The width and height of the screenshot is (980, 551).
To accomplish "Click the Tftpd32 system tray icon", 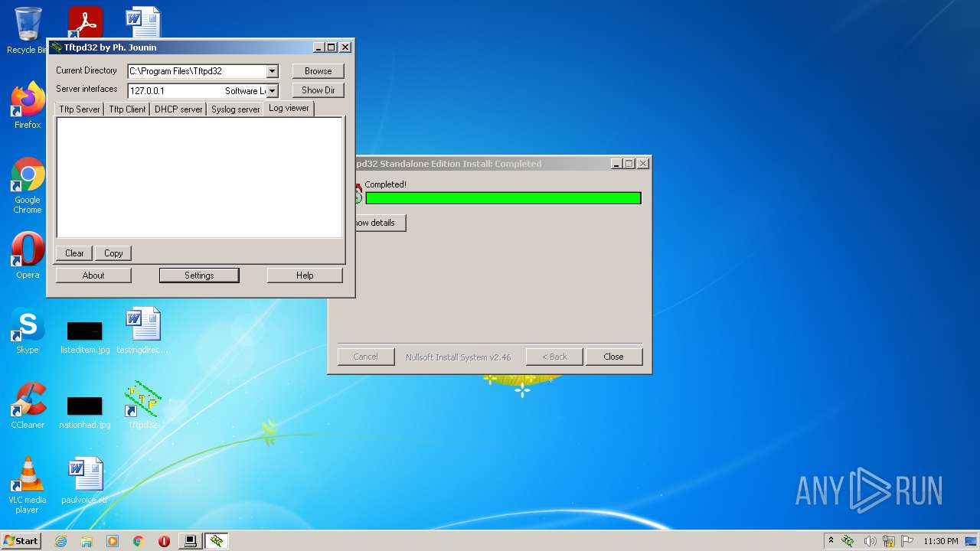I will pos(848,541).
